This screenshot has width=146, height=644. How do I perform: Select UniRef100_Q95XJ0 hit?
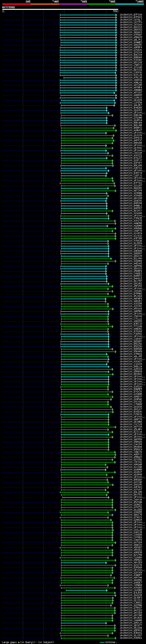click(131, 623)
